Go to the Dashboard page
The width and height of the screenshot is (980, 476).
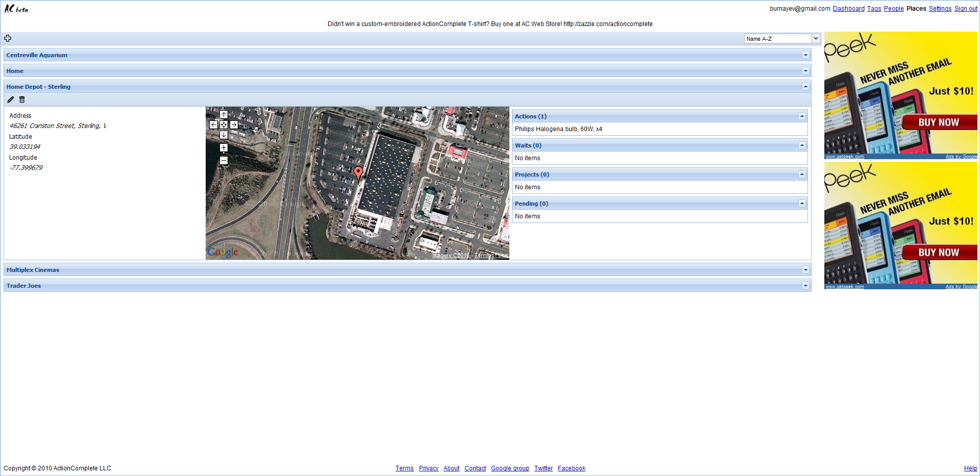click(848, 9)
